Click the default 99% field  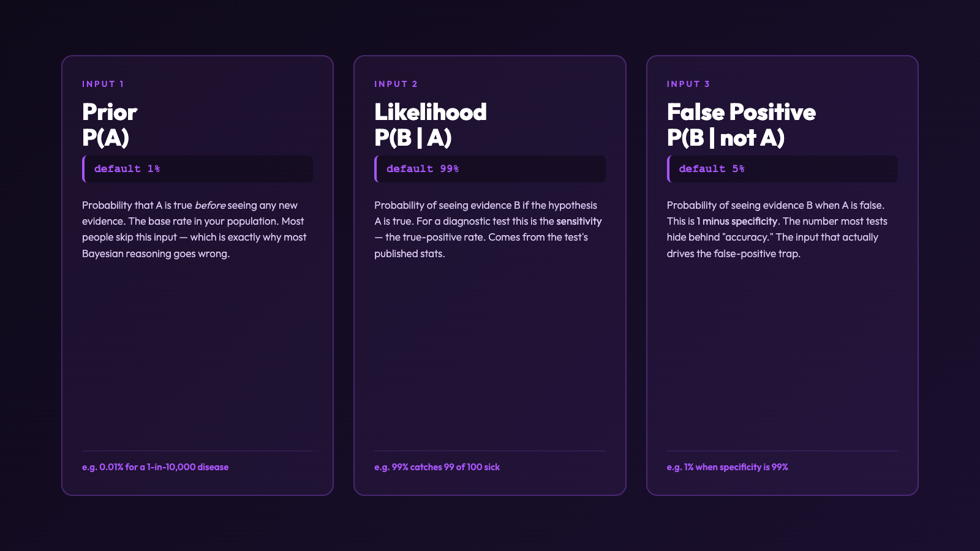pos(490,169)
